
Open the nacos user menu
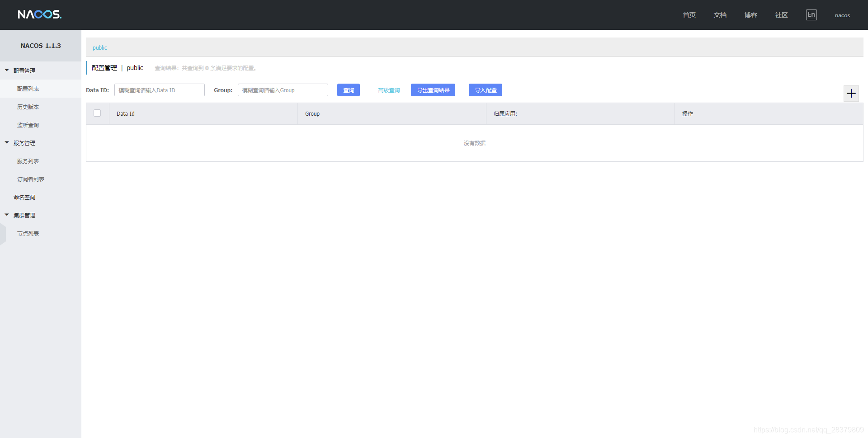[842, 15]
